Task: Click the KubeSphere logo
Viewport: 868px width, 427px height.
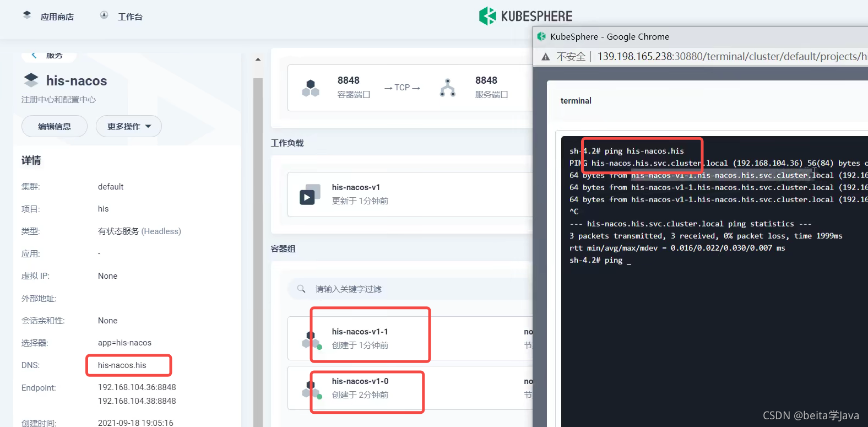Action: 526,16
